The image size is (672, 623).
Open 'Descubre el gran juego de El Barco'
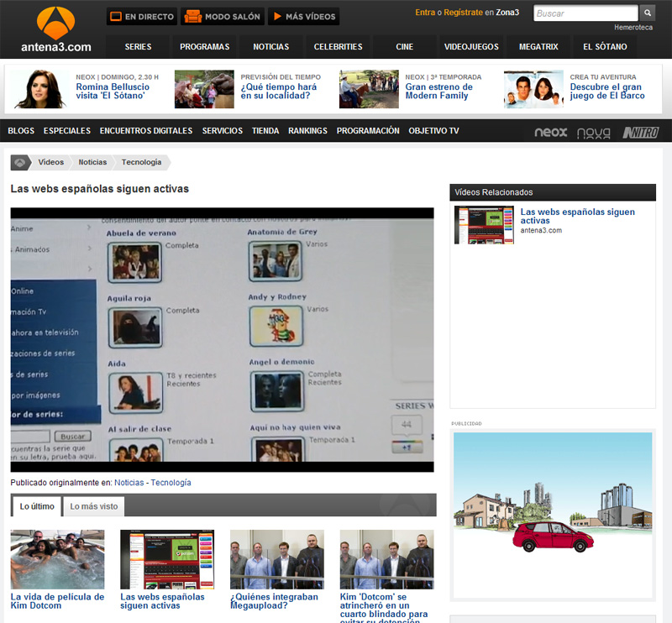(x=607, y=92)
